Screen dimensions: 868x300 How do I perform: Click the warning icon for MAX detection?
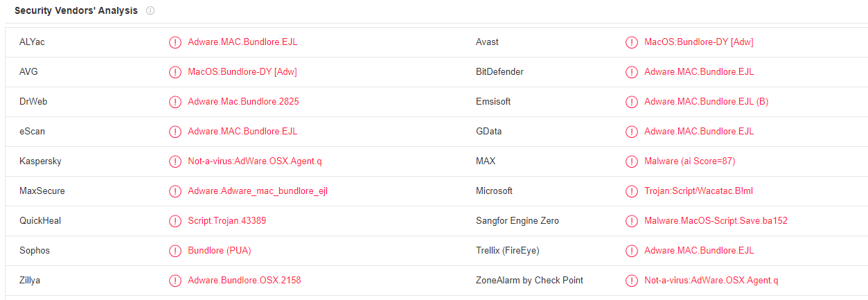click(631, 161)
